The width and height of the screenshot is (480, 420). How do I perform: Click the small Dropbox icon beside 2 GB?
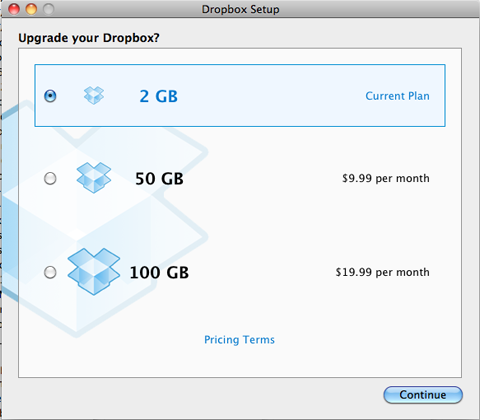(94, 96)
